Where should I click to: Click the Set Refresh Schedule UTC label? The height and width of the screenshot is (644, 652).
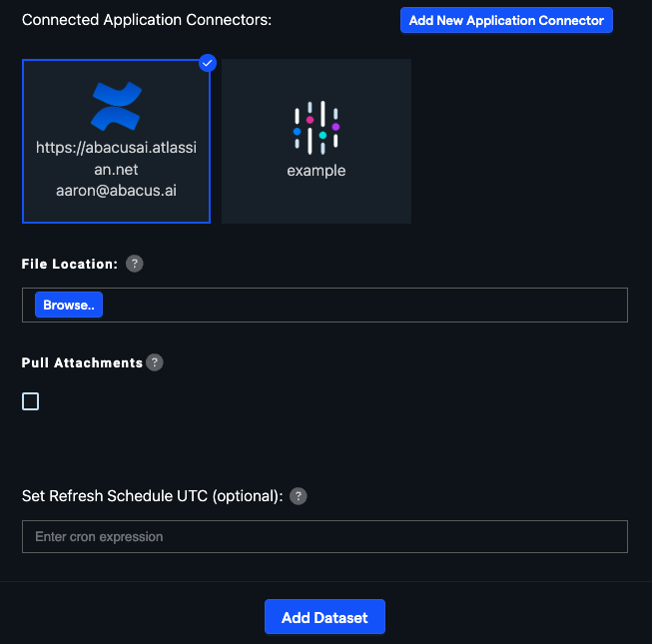[x=153, y=495]
